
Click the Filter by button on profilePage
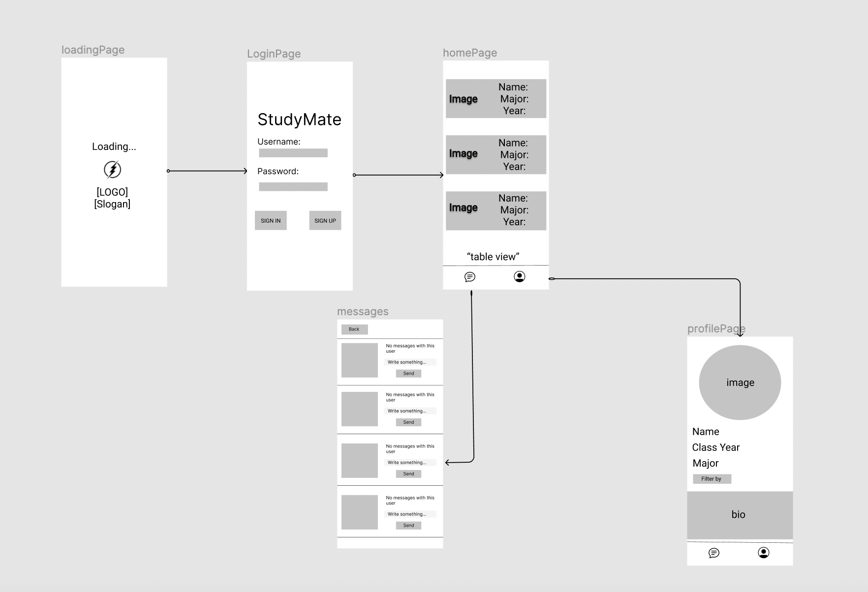pos(712,478)
